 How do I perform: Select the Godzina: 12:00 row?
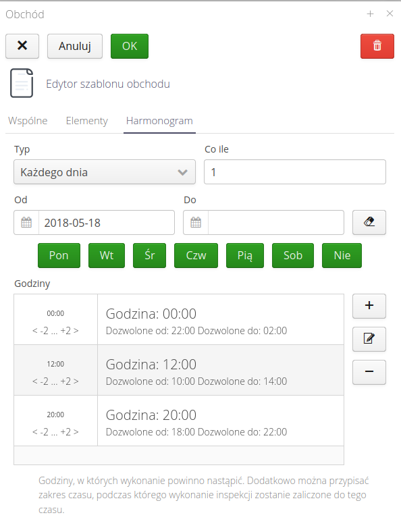179,370
